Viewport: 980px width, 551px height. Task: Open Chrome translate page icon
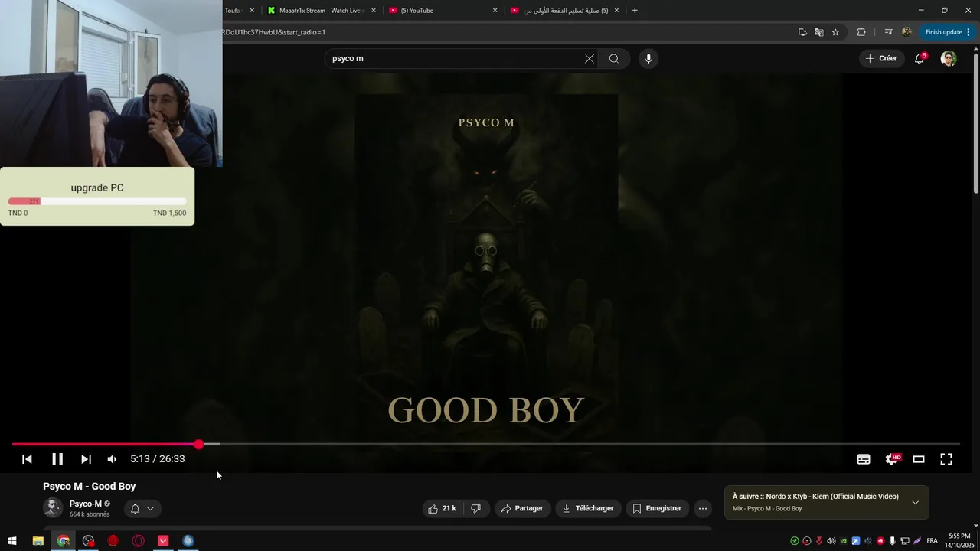click(819, 32)
